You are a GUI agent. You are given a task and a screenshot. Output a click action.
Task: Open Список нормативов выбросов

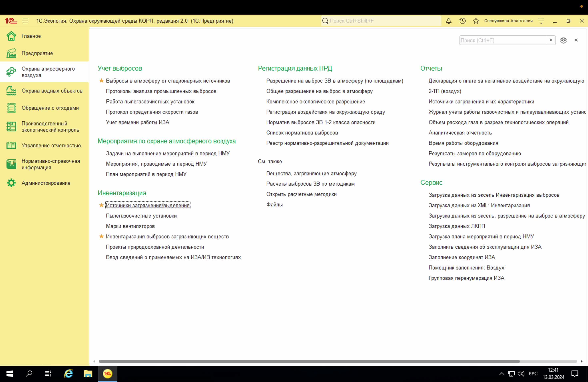click(x=302, y=132)
